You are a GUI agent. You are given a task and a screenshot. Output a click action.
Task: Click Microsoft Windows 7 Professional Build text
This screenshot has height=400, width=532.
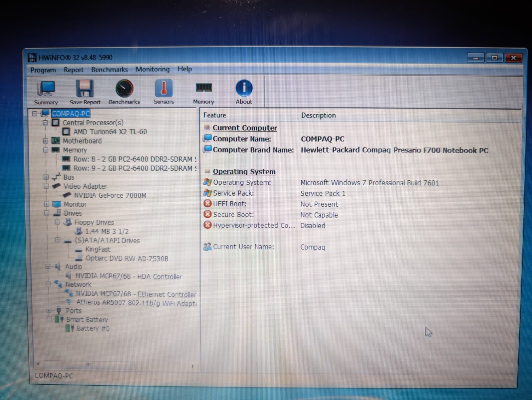[369, 183]
